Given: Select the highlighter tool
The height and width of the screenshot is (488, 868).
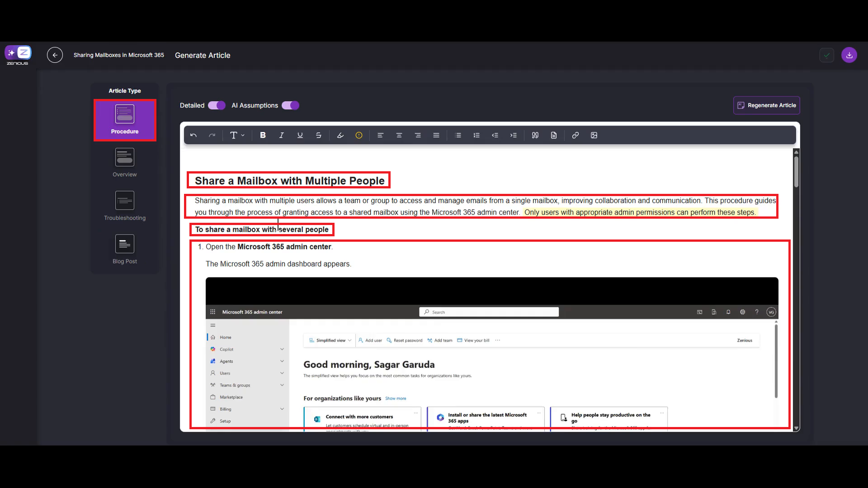Looking at the screenshot, I should [340, 135].
